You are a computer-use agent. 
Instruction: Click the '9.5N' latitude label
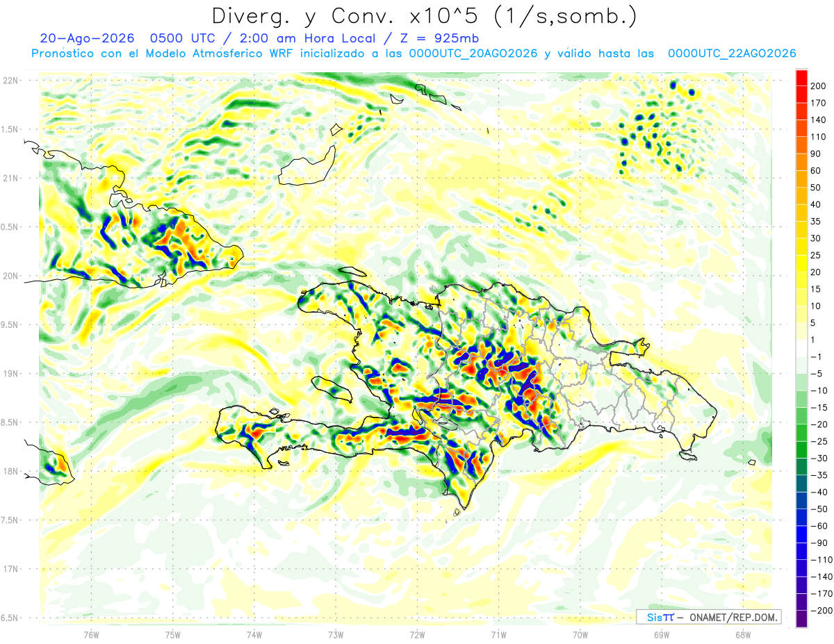[x=10, y=324]
